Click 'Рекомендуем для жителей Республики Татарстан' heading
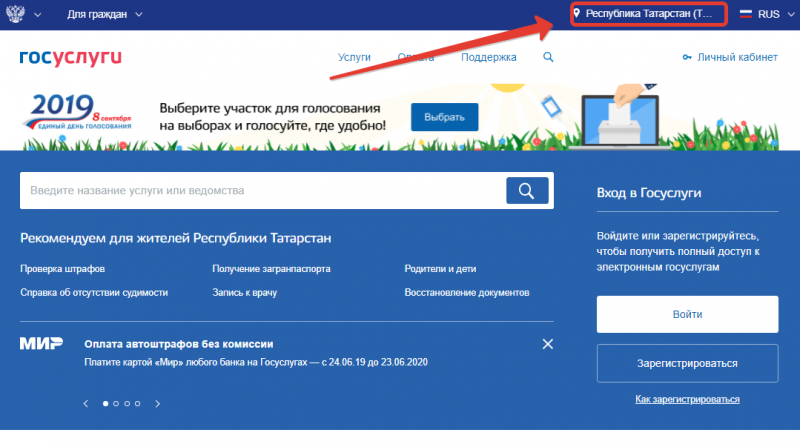 [x=176, y=238]
